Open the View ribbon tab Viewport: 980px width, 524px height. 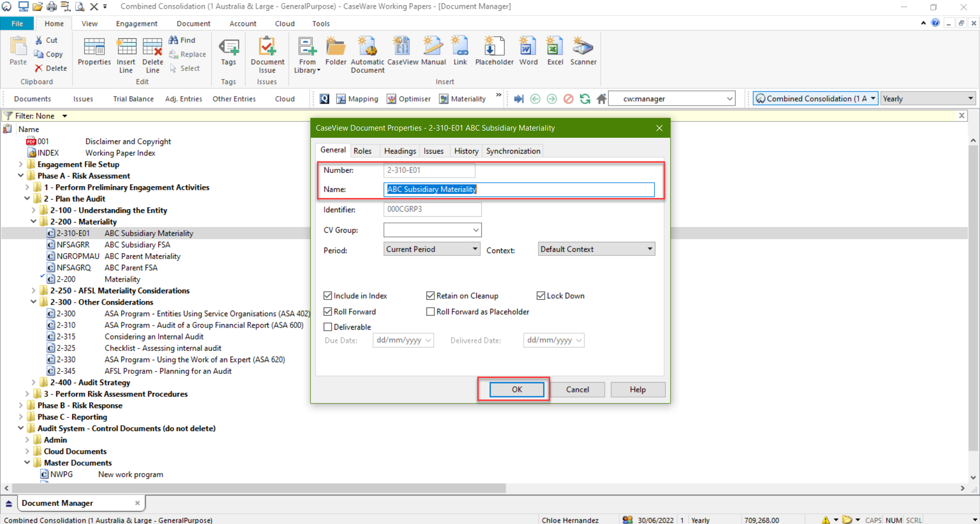[x=89, y=23]
